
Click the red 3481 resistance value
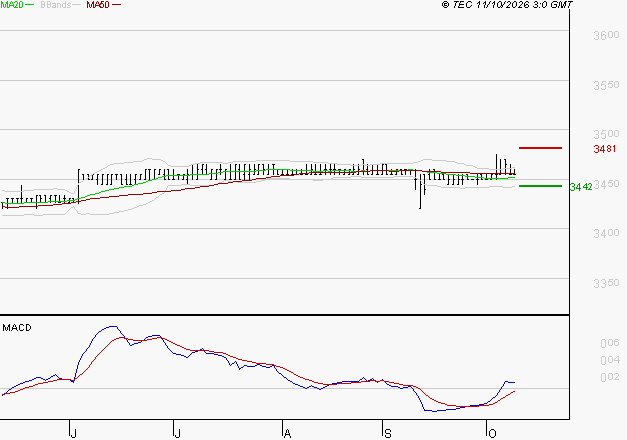pos(605,149)
